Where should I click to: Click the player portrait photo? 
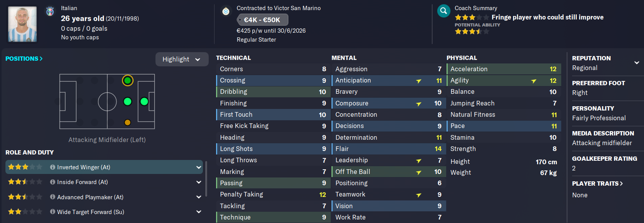tap(23, 24)
